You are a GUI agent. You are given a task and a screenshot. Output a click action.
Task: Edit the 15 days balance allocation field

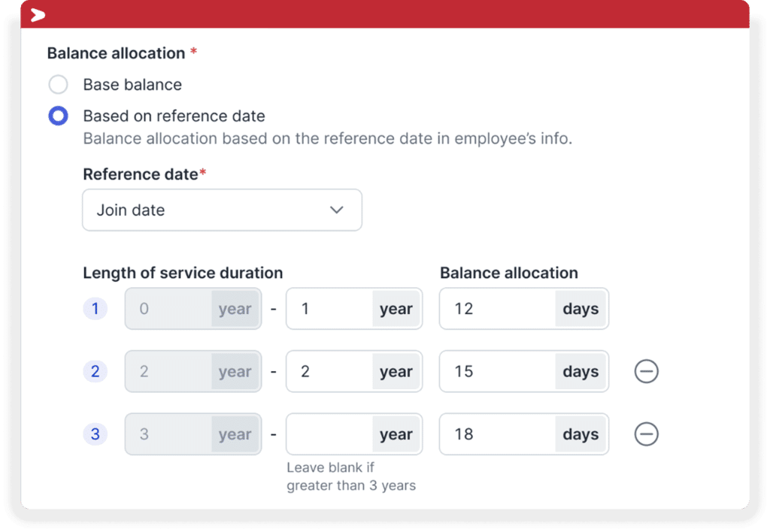click(x=524, y=371)
